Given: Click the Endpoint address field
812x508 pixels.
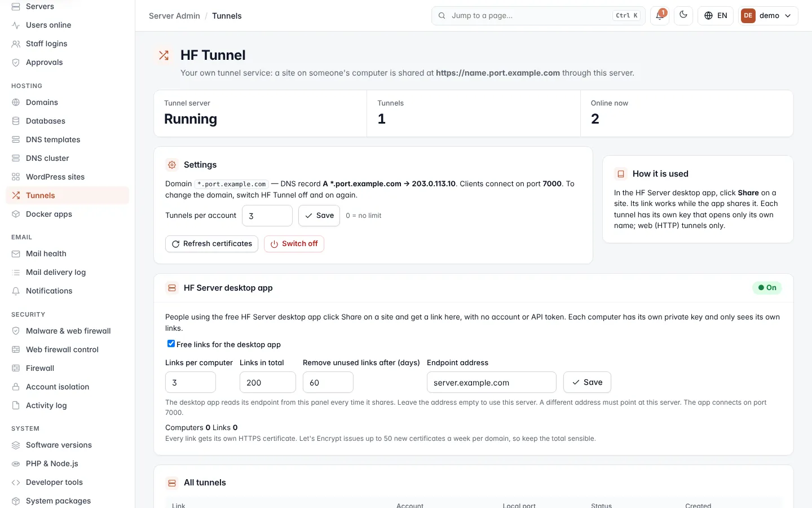Looking at the screenshot, I should click(x=492, y=382).
